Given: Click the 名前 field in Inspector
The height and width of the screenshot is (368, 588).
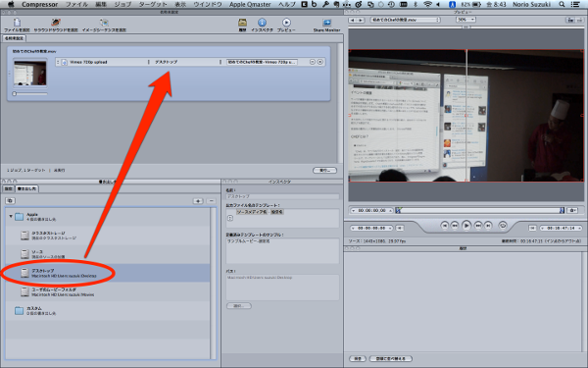Looking at the screenshot, I should pyautogui.click(x=282, y=196).
